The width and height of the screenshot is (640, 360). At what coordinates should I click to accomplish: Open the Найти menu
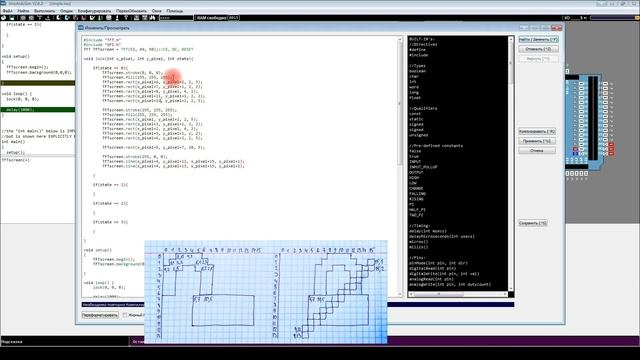pyautogui.click(x=23, y=11)
